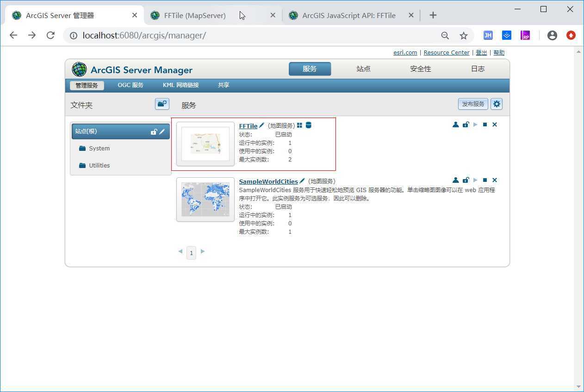The image size is (584, 392).
Task: Open the FFTile service link
Action: (x=248, y=126)
